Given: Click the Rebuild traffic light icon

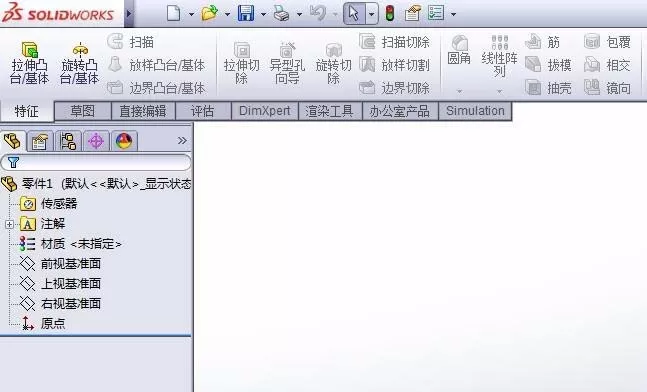Looking at the screenshot, I should click(x=390, y=14).
